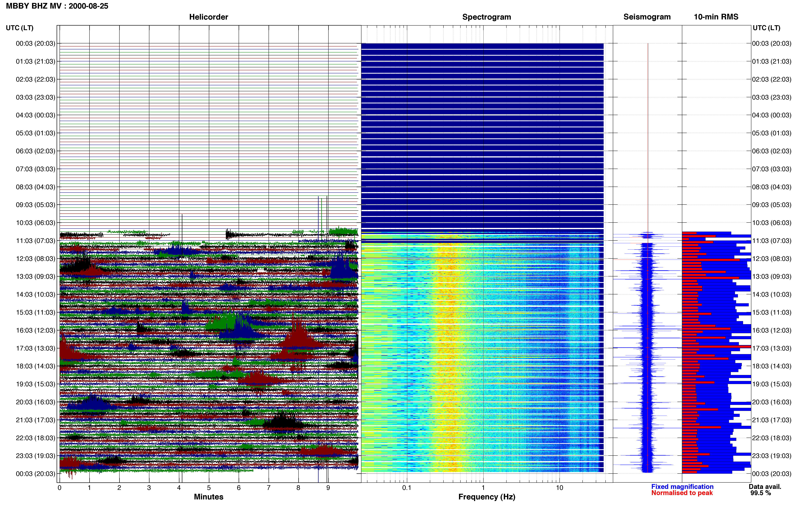Click the large dark red helicorder burst near minute 8
Image resolution: width=812 pixels, height=508 pixels.
(298, 336)
